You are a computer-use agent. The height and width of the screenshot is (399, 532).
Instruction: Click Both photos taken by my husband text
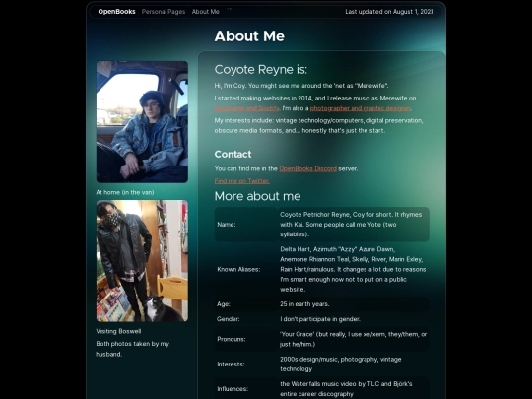pyautogui.click(x=132, y=349)
